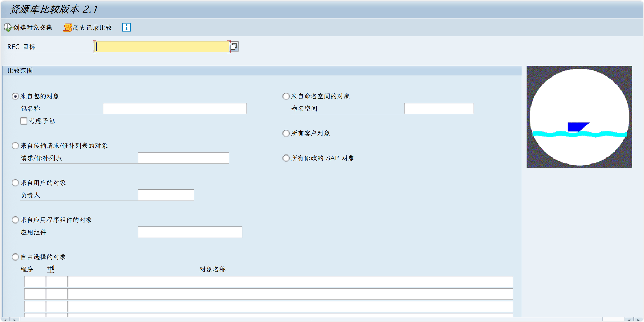Click the 包名称 input field

[174, 108]
